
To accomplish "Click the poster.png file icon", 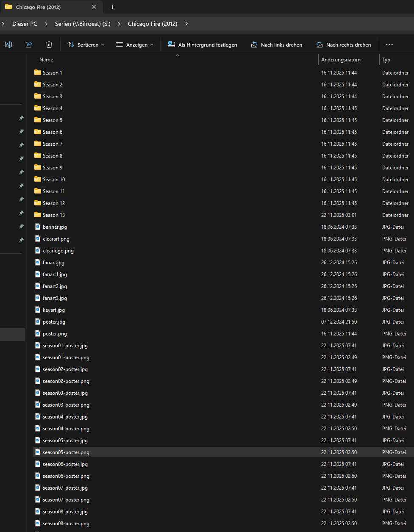I will click(38, 333).
